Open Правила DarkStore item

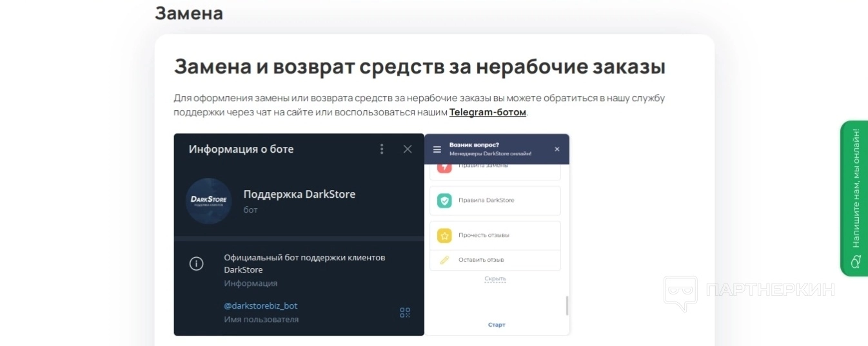pos(495,200)
